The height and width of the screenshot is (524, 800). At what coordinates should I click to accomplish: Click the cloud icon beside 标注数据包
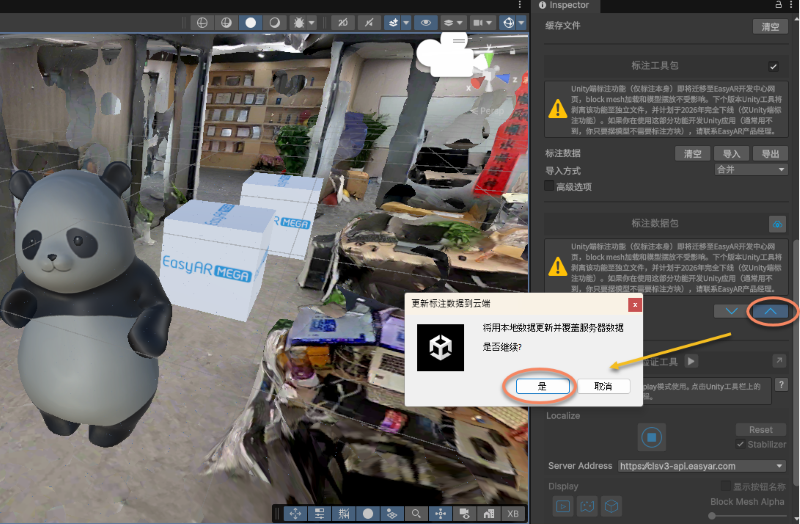(778, 224)
